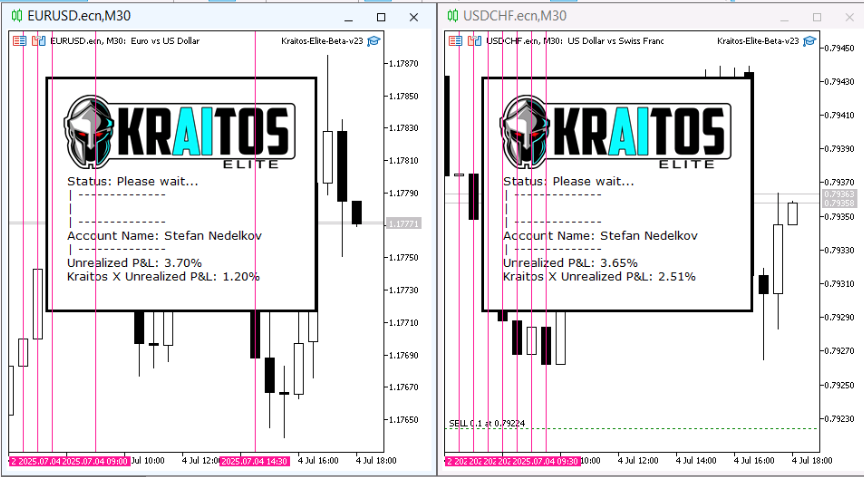Click the 2025.07.04 14:30 pink time marker
The image size is (864, 477).
point(254,460)
